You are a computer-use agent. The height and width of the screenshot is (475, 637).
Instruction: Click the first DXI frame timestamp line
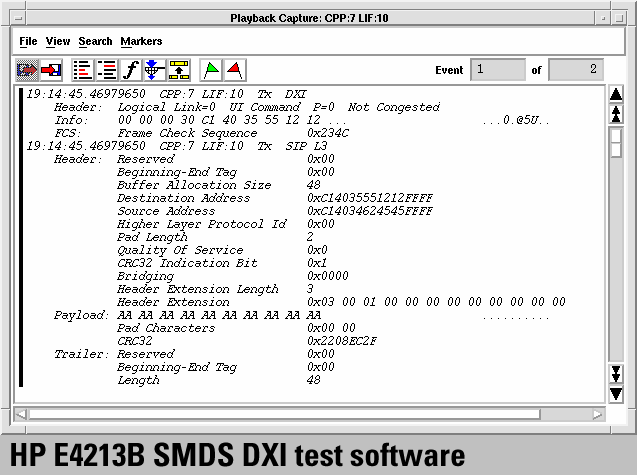[167, 94]
